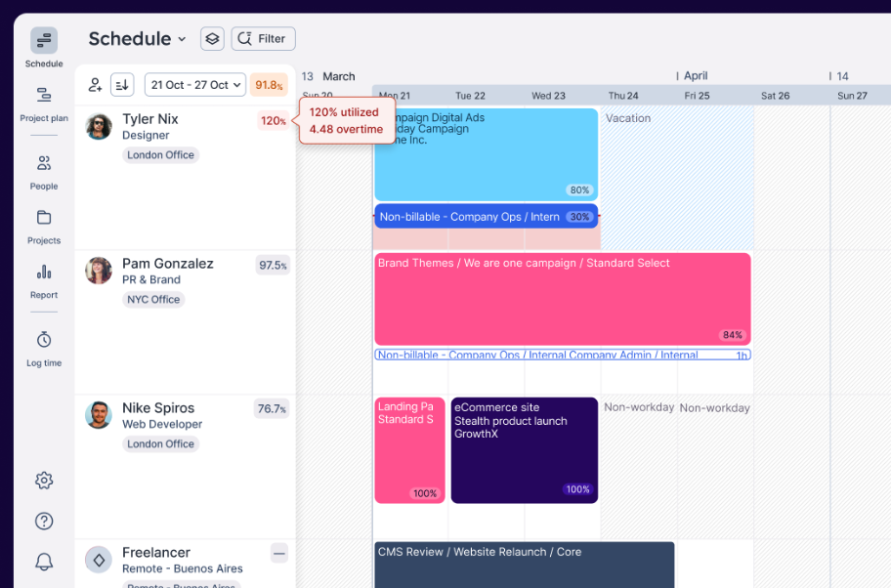891x588 pixels.
Task: Click the add person icon
Action: [x=95, y=85]
